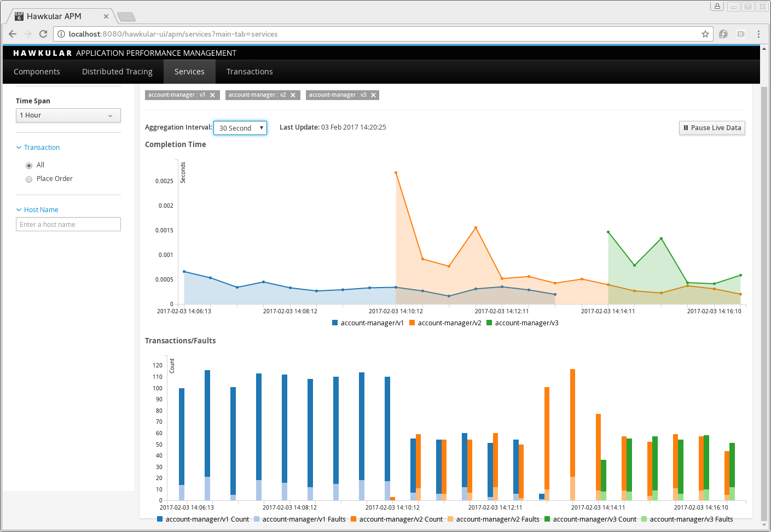The width and height of the screenshot is (771, 532).
Task: Open Chrome three-dot menu
Action: pyautogui.click(x=758, y=34)
